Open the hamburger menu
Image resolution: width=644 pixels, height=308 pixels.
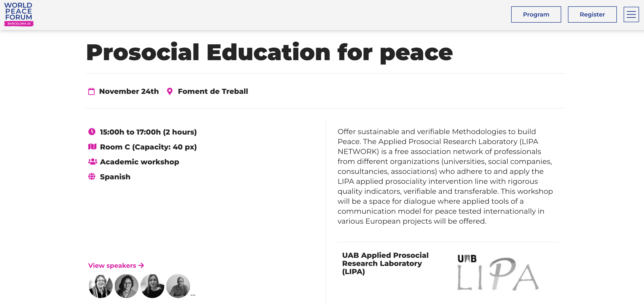[631, 14]
